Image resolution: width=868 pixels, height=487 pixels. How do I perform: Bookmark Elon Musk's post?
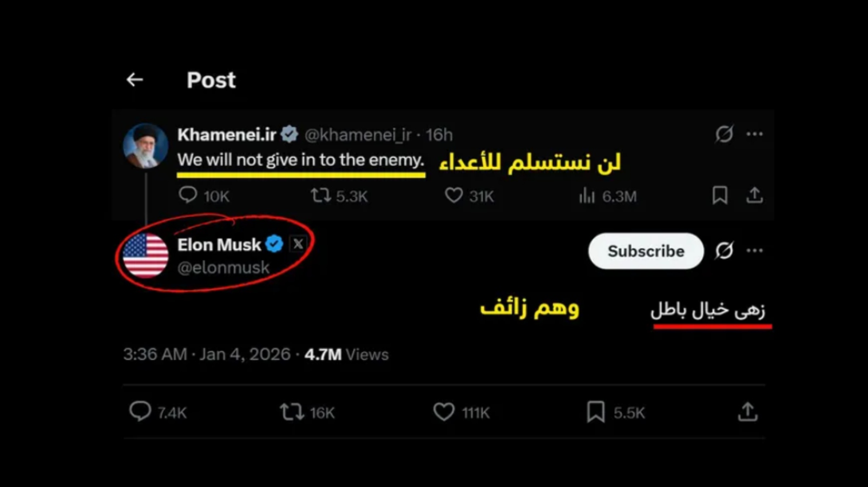595,412
